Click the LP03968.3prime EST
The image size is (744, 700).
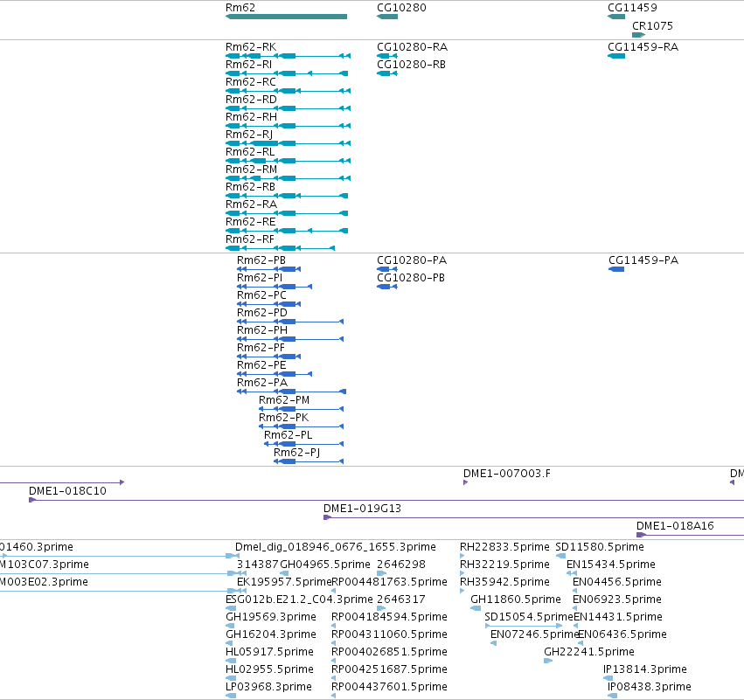(x=268, y=687)
